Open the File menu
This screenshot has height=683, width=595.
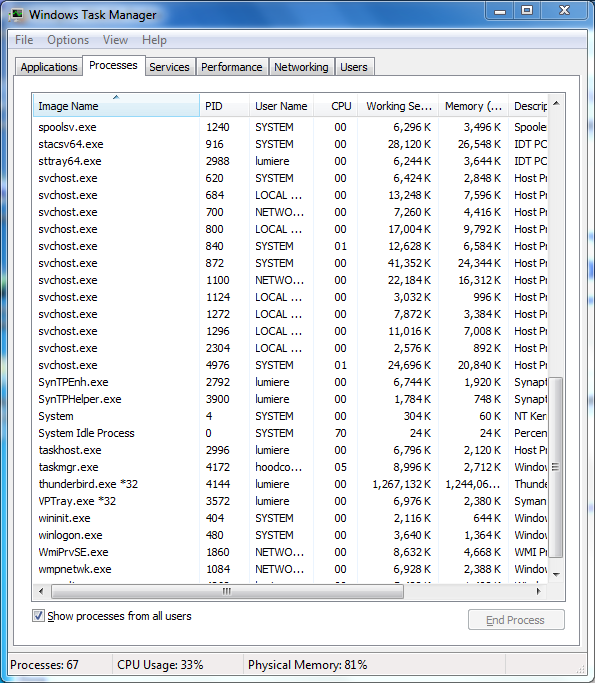pyautogui.click(x=24, y=40)
